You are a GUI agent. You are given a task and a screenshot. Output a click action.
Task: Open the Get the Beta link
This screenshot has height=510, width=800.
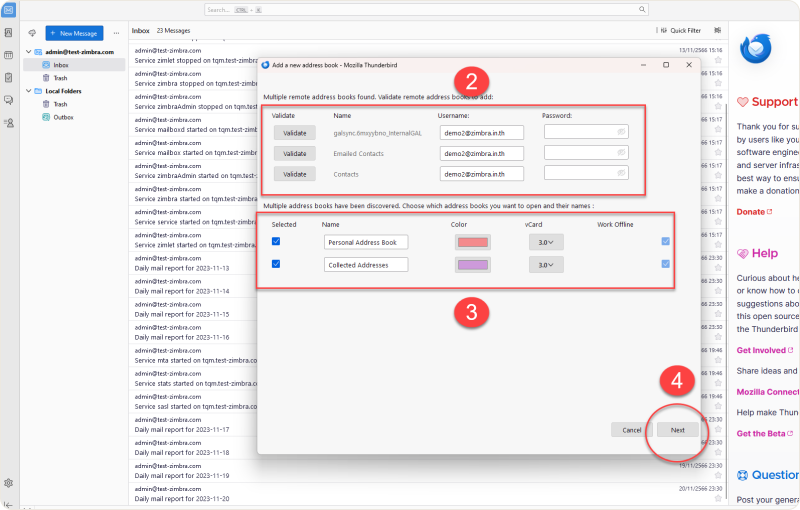pos(765,434)
